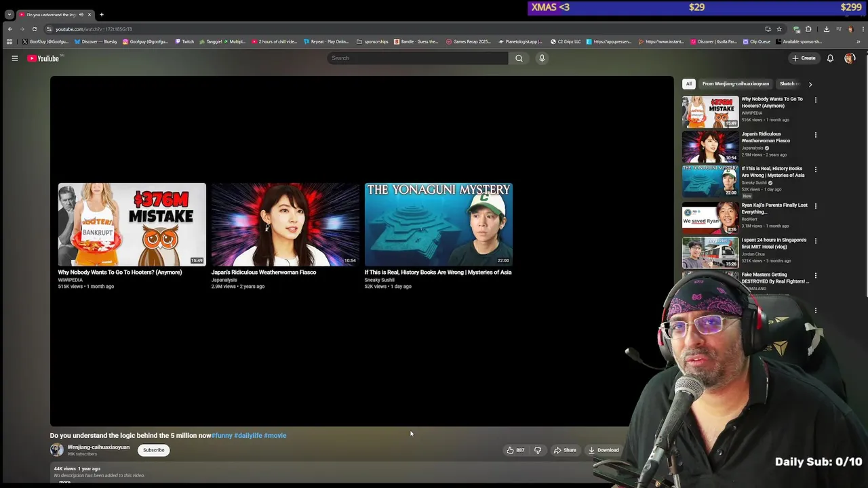Open the sidebar MRT Hotel vlog thumbnail
The height and width of the screenshot is (488, 868).
(x=710, y=252)
